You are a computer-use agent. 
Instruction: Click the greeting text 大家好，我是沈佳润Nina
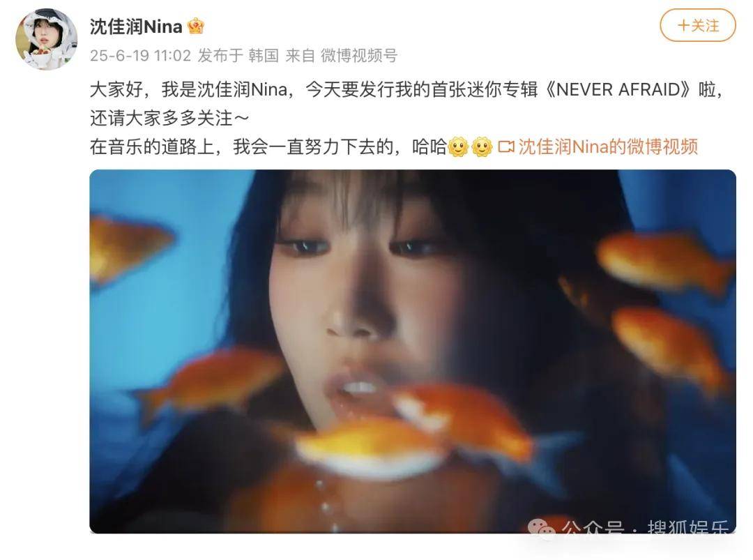[189, 90]
